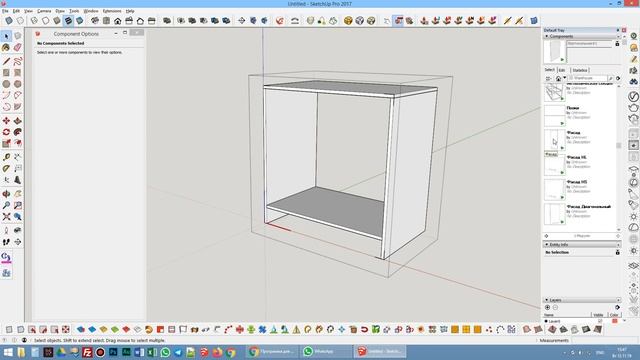Open Components details arrow button
This screenshot has width=640, height=360.
(618, 78)
